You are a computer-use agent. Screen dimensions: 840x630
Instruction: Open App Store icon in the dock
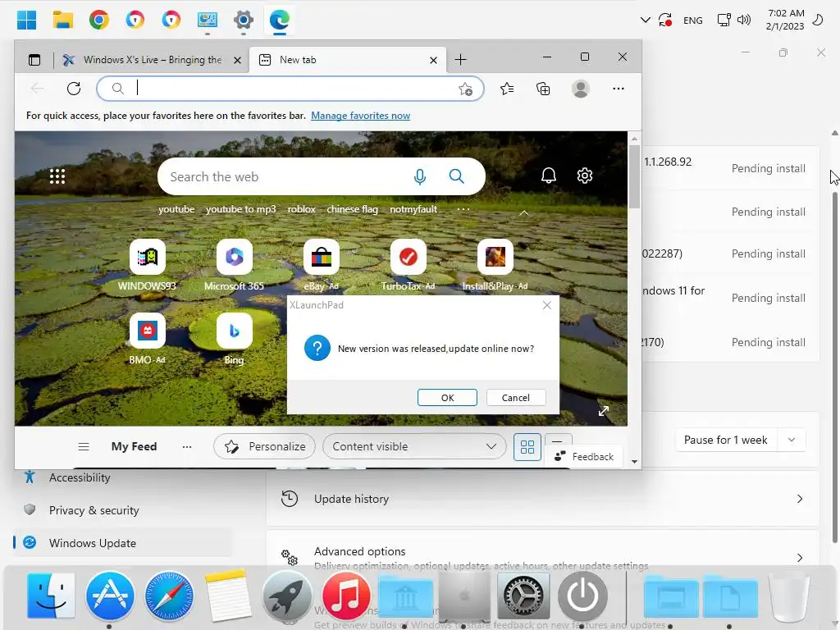(x=110, y=596)
